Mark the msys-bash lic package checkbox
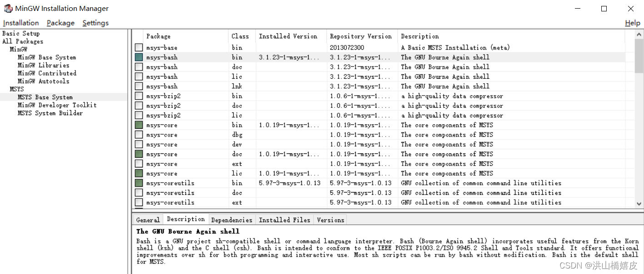Screen dimensions: 644x274 [139, 76]
